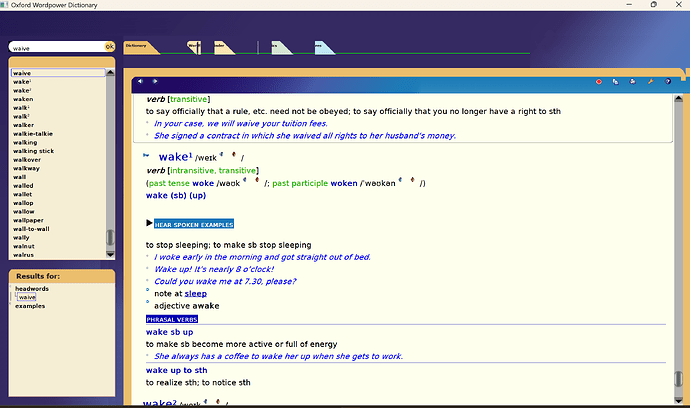Select 'walrus' in the word list
Image resolution: width=690 pixels, height=408 pixels.
(23, 255)
